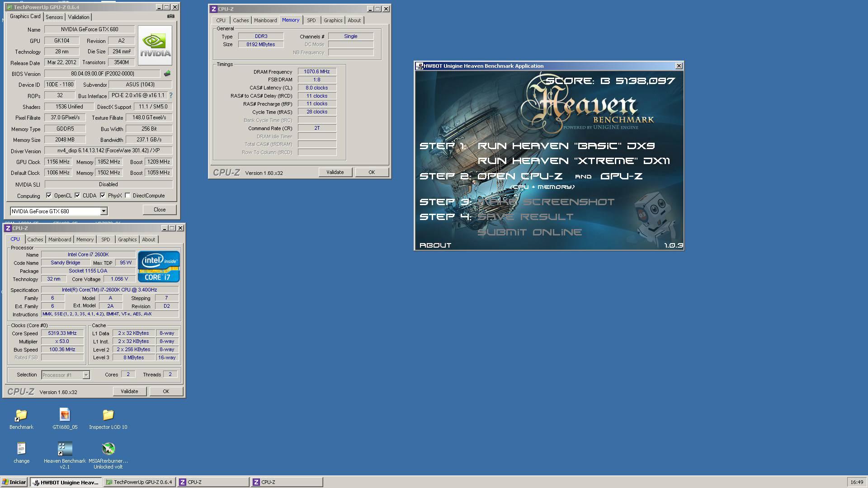Click the CPU-Z Memory window title icon

tap(214, 9)
